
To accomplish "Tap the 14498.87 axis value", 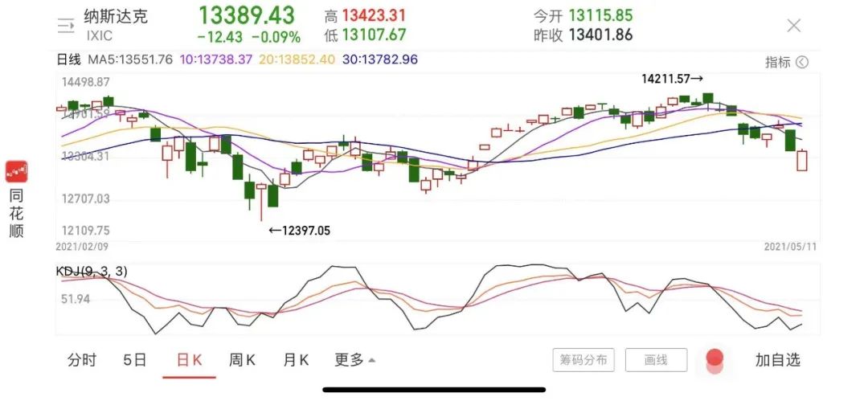I will tap(86, 83).
